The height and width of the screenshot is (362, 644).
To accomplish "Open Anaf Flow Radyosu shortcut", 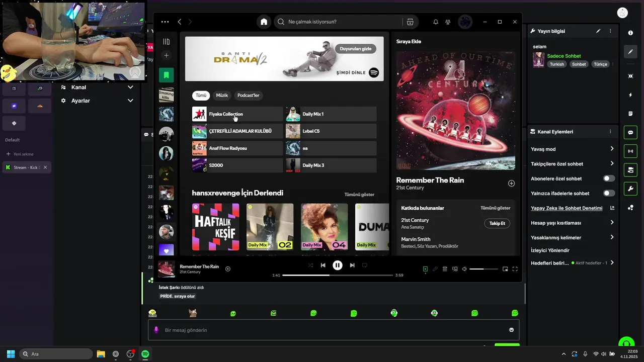I will click(x=237, y=148).
